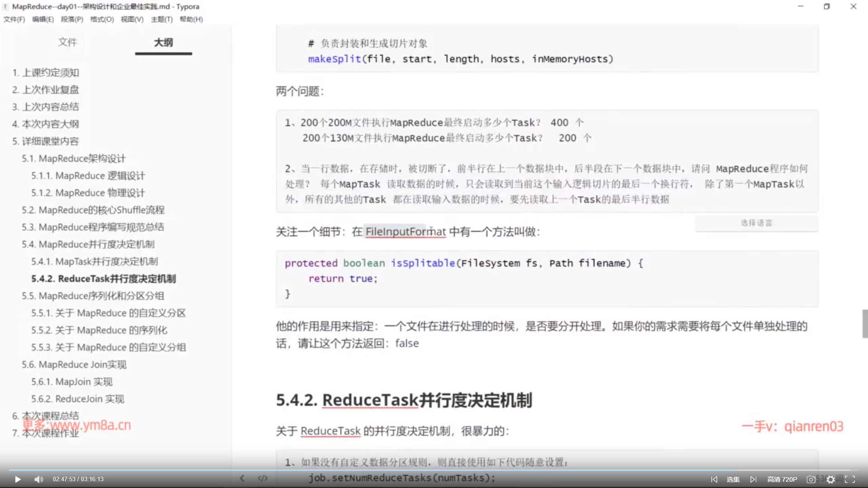
Task: Take a video screenshot with camera icon
Action: pyautogui.click(x=811, y=479)
